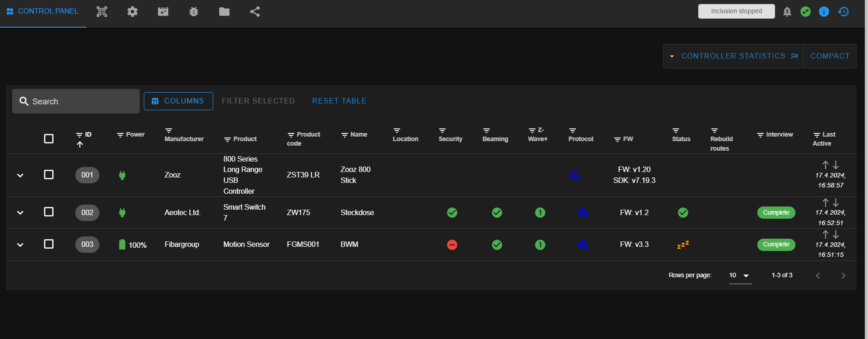This screenshot has width=868, height=339.
Task: Click the Compact view button
Action: coord(829,56)
